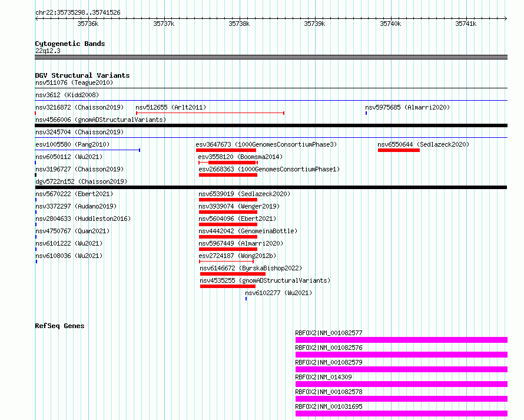Open nsv5975685 (Almarri2020) variant
The height and width of the screenshot is (420, 524).
coord(407,107)
